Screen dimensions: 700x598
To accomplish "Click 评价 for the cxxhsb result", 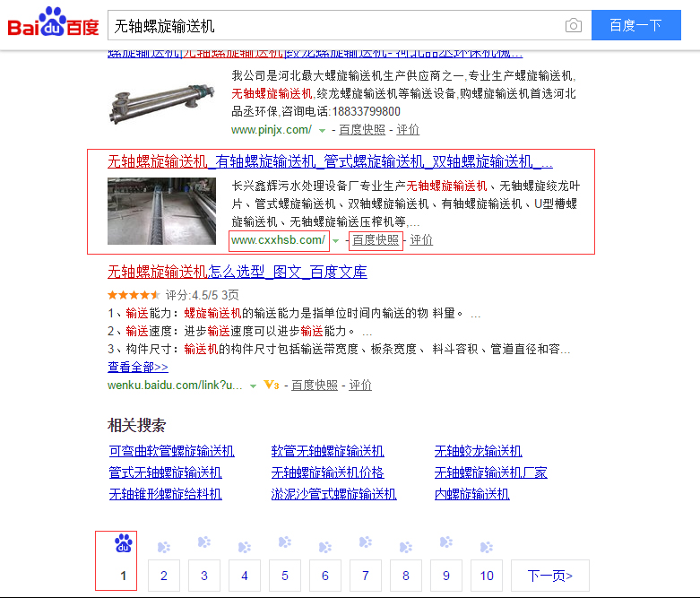I will (x=421, y=240).
